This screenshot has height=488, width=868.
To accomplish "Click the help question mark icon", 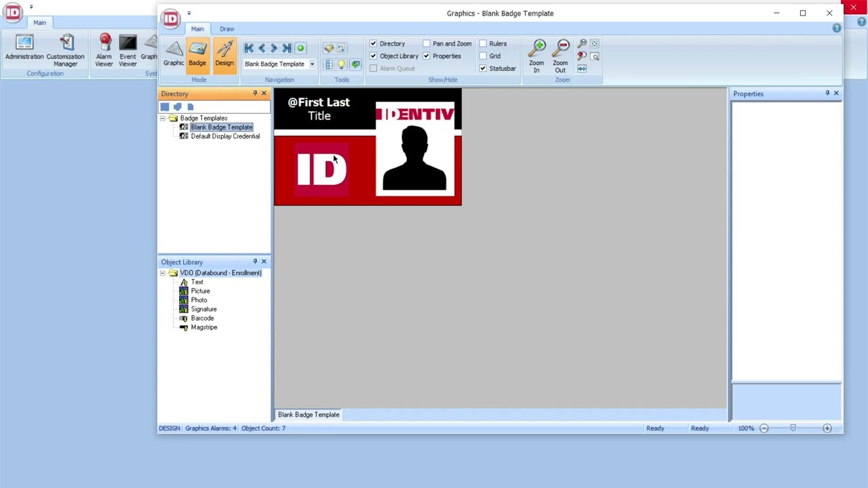I will 837,28.
